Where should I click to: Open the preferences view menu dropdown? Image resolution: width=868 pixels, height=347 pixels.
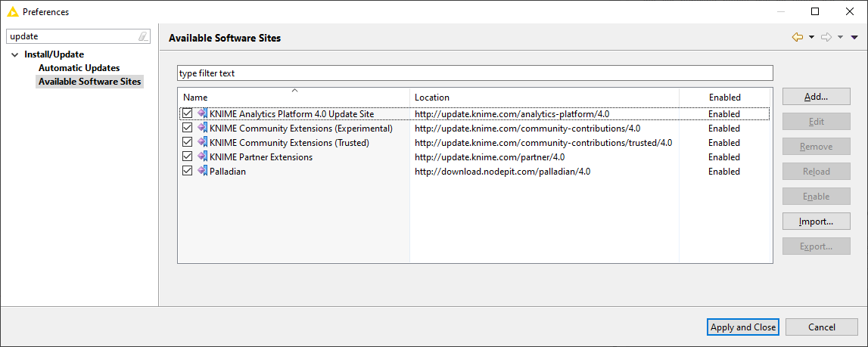point(854,37)
